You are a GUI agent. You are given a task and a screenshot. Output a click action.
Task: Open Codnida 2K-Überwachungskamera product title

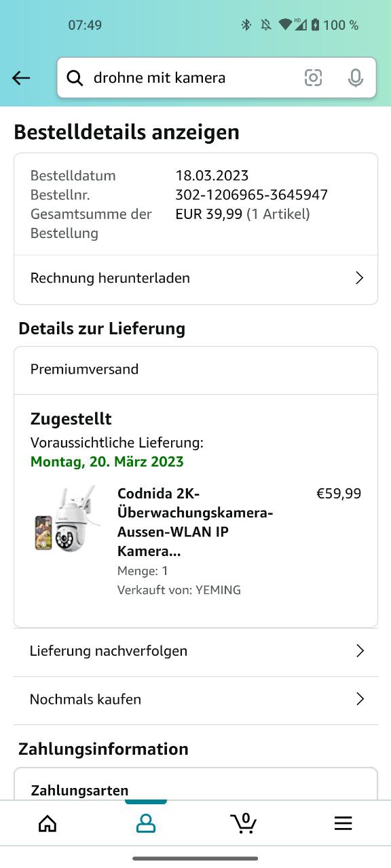(x=195, y=522)
